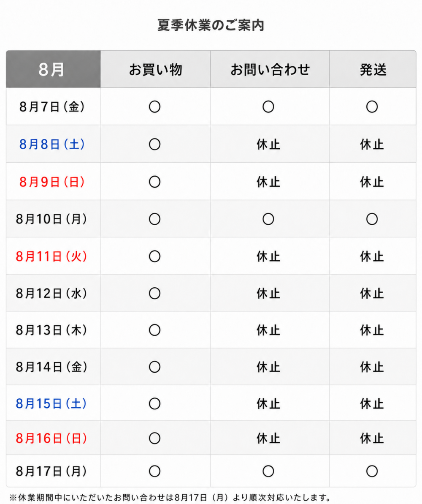The width and height of the screenshot is (422, 504).
Task: Select the お買い物 column header
Action: [x=155, y=69]
